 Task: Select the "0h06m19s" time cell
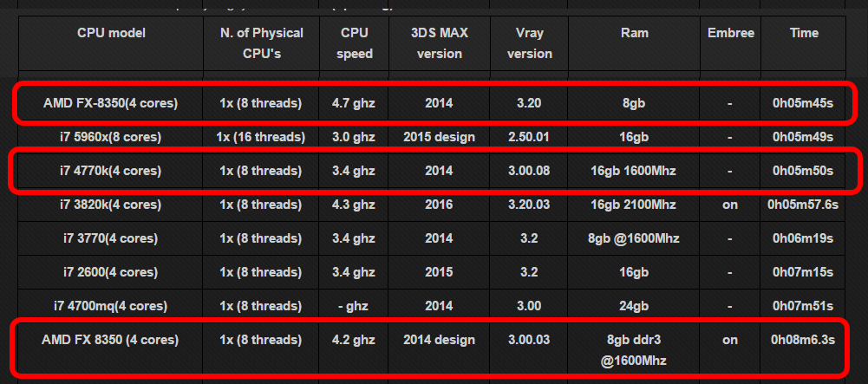tap(803, 239)
